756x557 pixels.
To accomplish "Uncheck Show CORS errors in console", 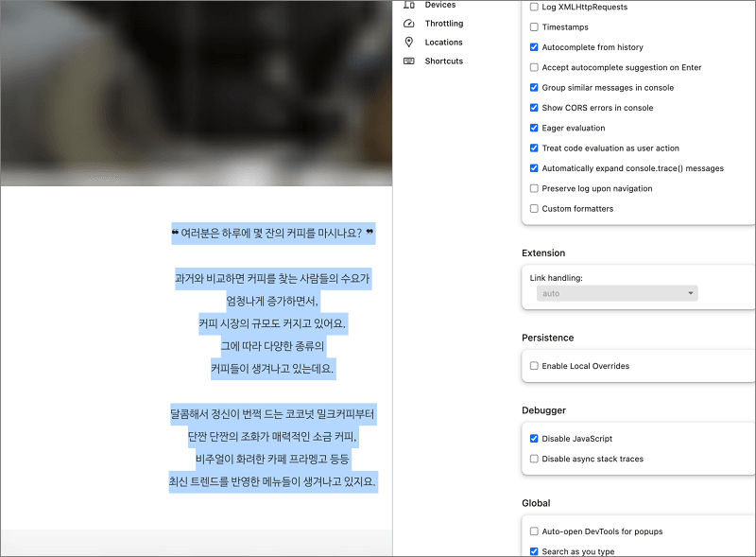I will click(x=534, y=108).
